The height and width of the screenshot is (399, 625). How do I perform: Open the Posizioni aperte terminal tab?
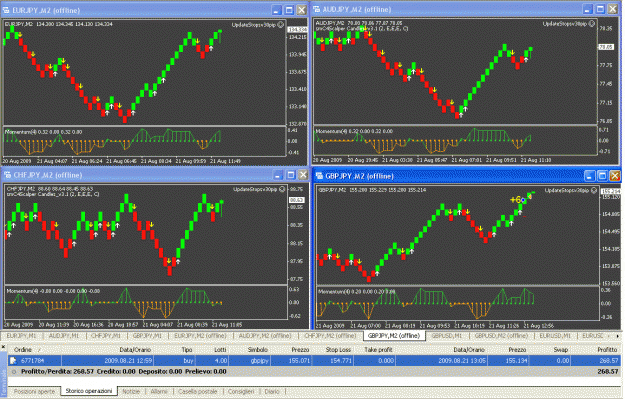pos(34,392)
